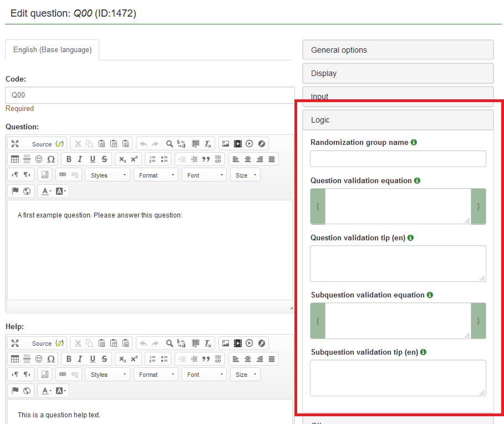The height and width of the screenshot is (424, 504).
Task: Insert table in Question editor
Action: click(15, 159)
